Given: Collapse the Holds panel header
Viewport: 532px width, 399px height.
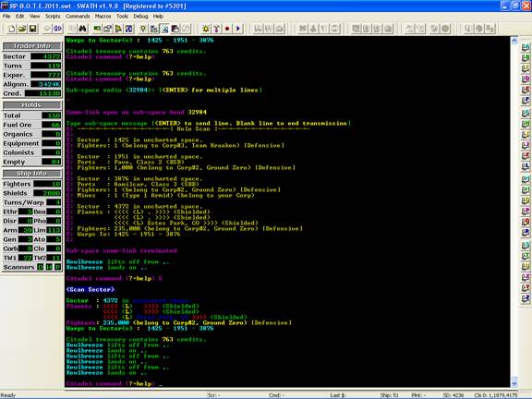Looking at the screenshot, I should click(32, 105).
